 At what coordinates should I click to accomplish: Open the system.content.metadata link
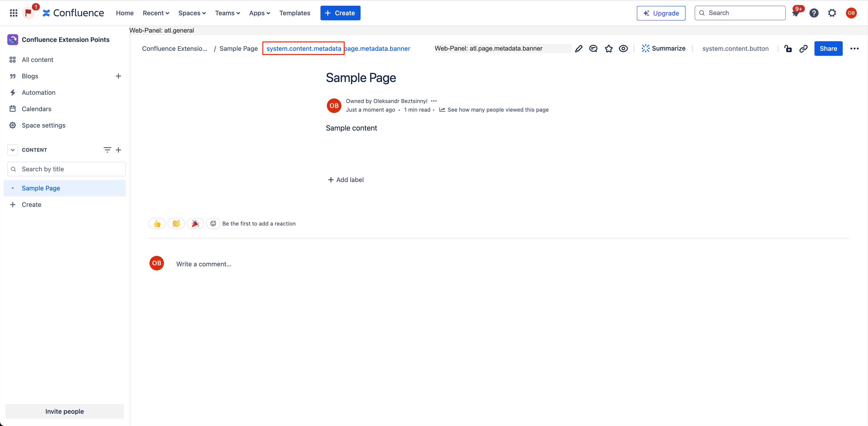coord(304,49)
